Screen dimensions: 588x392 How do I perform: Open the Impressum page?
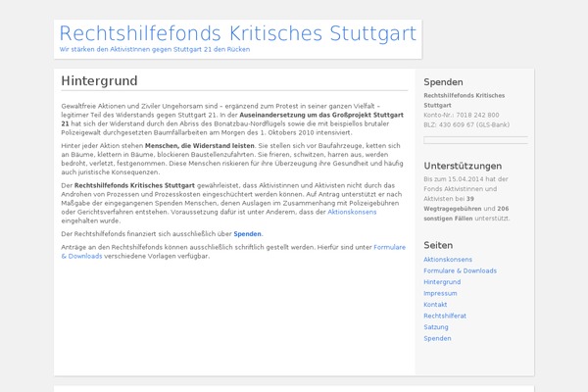pyautogui.click(x=440, y=293)
